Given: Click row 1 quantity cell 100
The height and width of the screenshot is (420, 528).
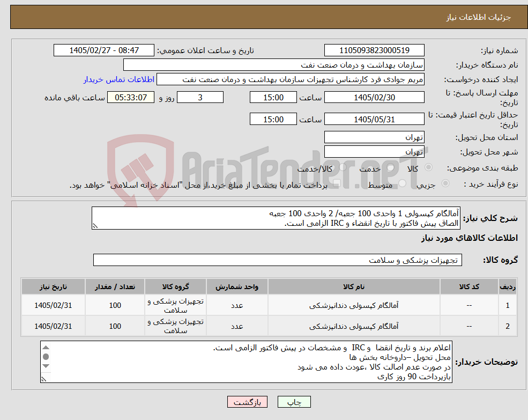Looking at the screenshot, I should point(115,305).
